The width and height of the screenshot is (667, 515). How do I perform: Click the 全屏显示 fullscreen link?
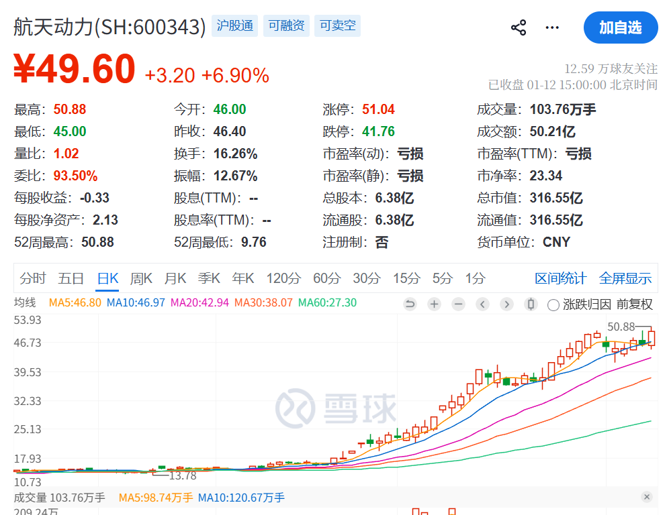coord(625,278)
